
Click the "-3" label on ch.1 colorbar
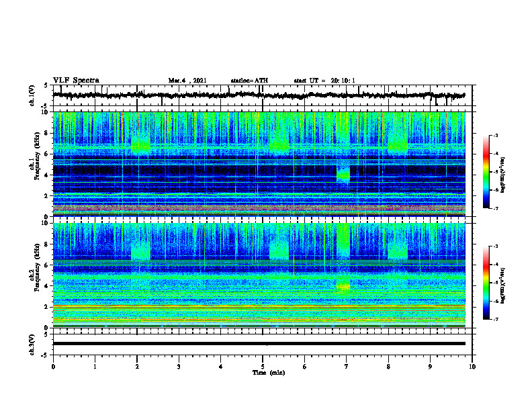[x=495, y=135]
